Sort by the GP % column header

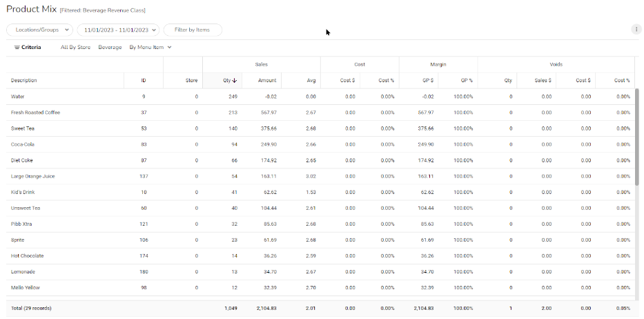click(x=466, y=81)
